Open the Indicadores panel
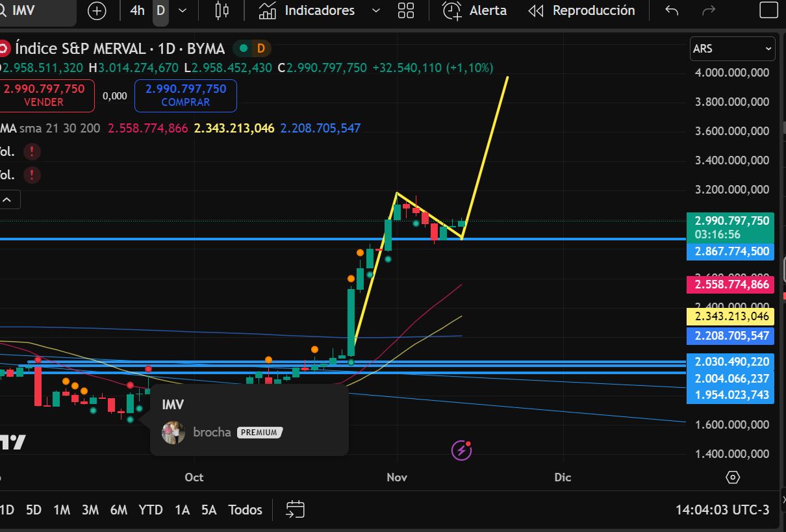 coord(307,10)
